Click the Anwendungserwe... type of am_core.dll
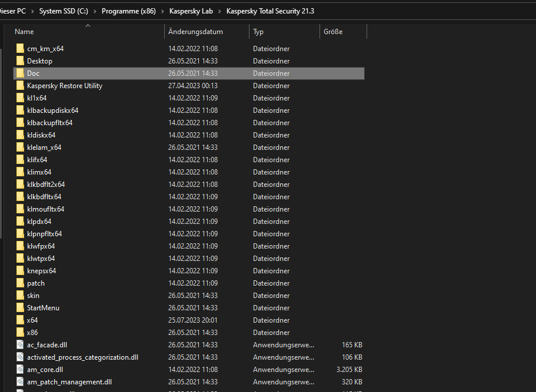Screen dimensions: 536x392 pos(284,370)
